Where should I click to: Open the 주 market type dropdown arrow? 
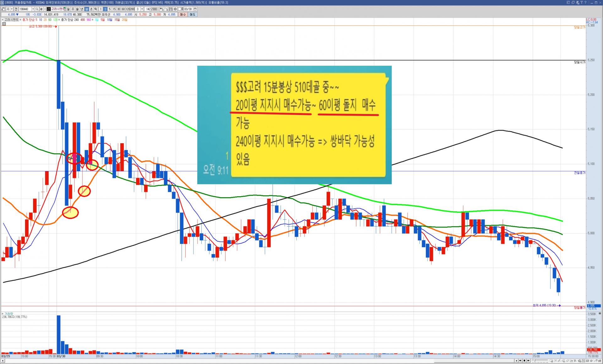pyautogui.click(x=12, y=9)
